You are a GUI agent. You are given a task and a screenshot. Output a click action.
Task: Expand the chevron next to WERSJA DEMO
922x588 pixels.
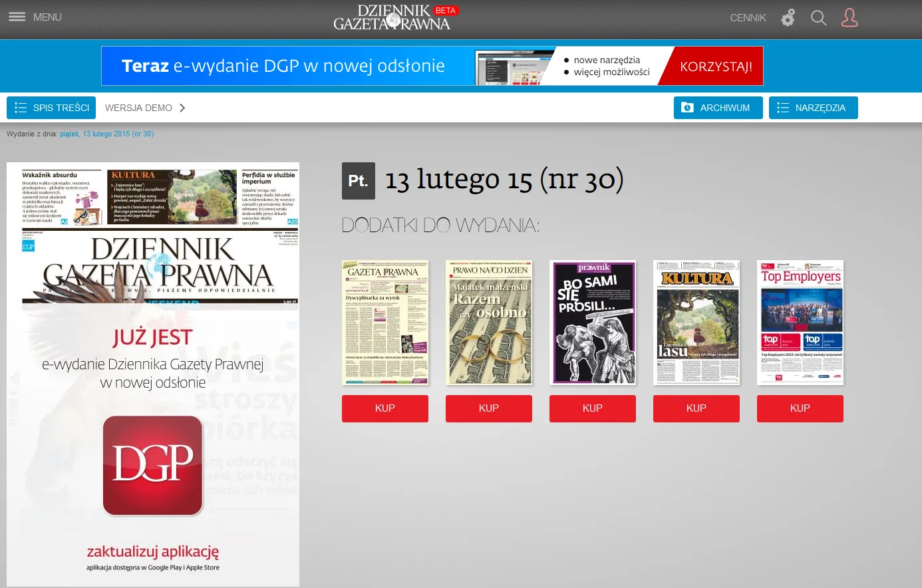click(182, 108)
